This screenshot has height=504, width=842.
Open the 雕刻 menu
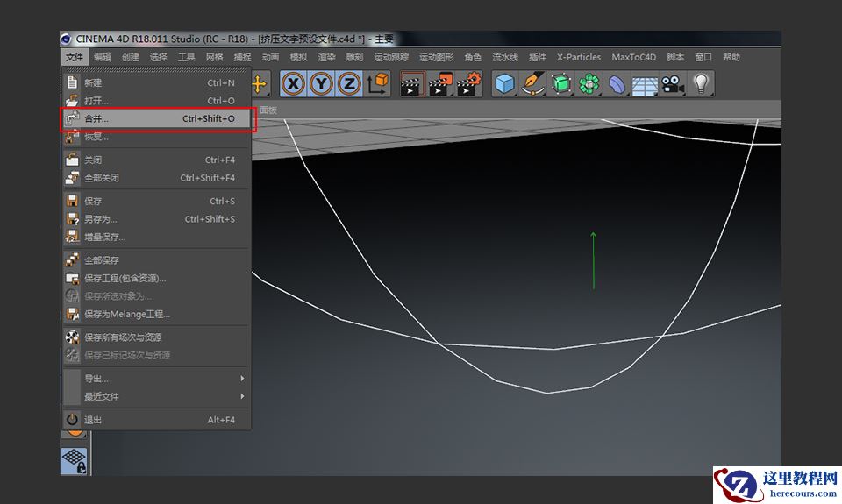pyautogui.click(x=354, y=57)
